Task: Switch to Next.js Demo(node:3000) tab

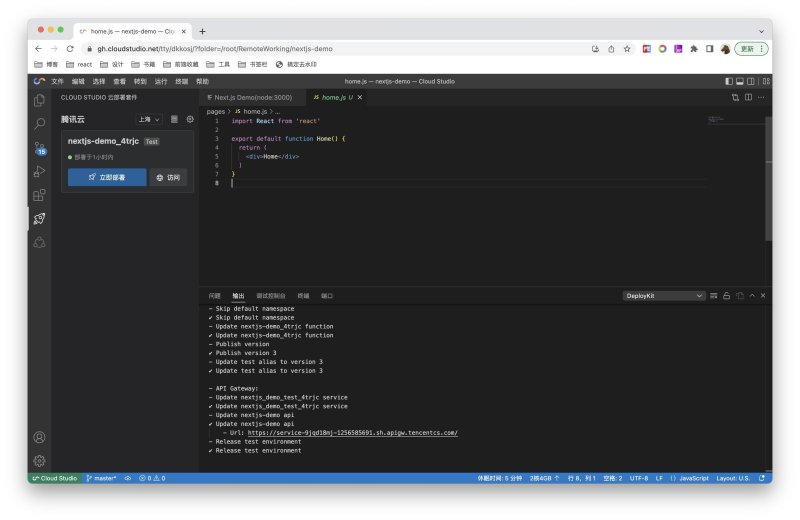Action: [252, 97]
